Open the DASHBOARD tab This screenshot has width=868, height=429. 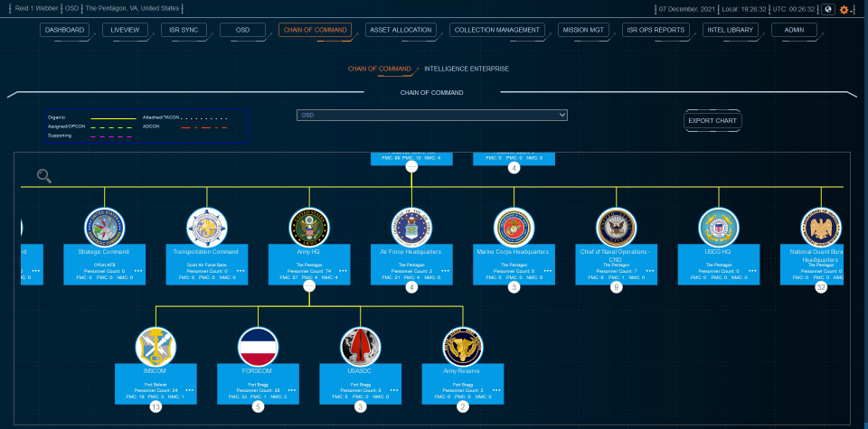tap(64, 30)
